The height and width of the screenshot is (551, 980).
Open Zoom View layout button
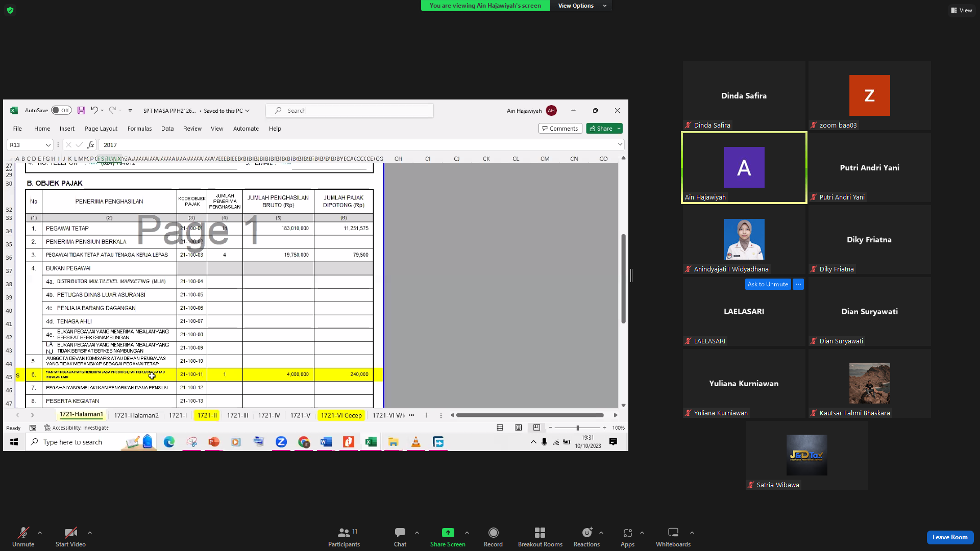pos(961,10)
